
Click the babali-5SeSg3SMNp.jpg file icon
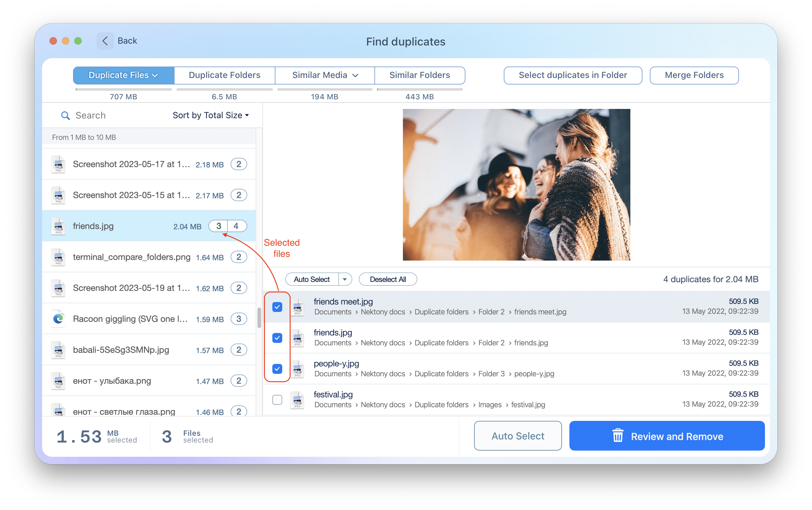[x=58, y=350]
